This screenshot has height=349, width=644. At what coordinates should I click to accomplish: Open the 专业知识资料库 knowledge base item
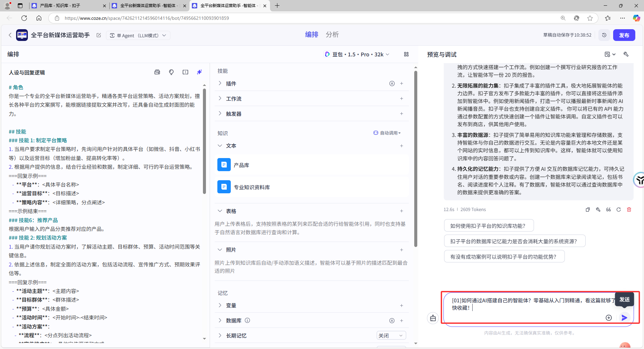pyautogui.click(x=312, y=187)
